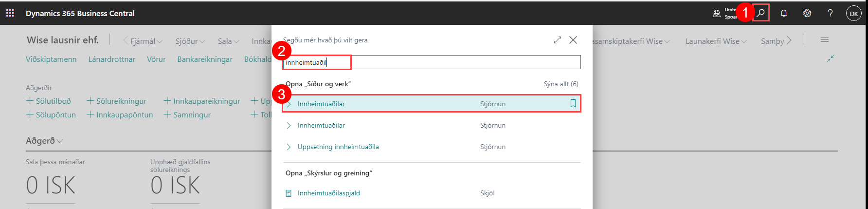Click the Uppsetning innheimtuaðila result link
This screenshot has width=868, height=209.
tap(338, 147)
